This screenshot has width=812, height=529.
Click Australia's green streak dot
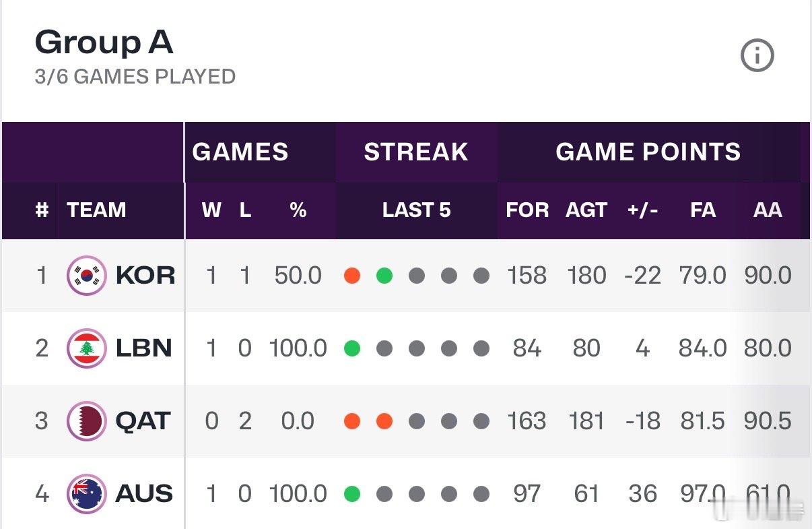352,494
